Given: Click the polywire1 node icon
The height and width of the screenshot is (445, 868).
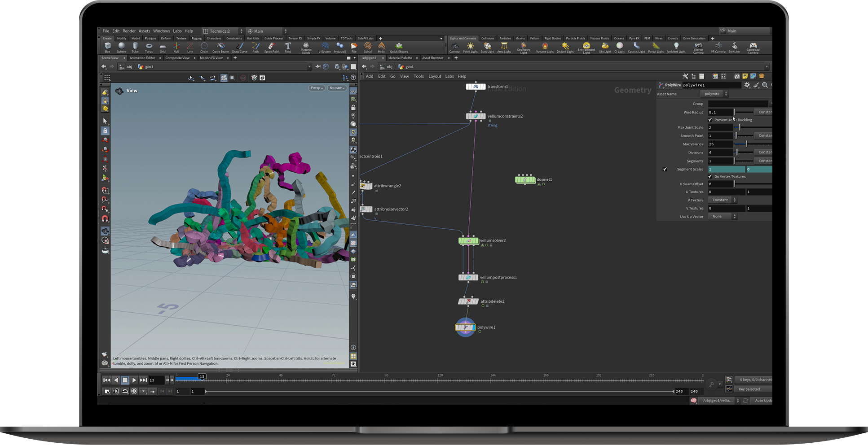Looking at the screenshot, I should point(466,327).
